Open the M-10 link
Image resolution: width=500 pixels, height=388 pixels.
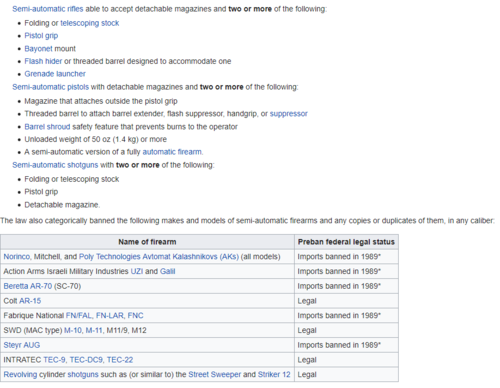tap(73, 330)
